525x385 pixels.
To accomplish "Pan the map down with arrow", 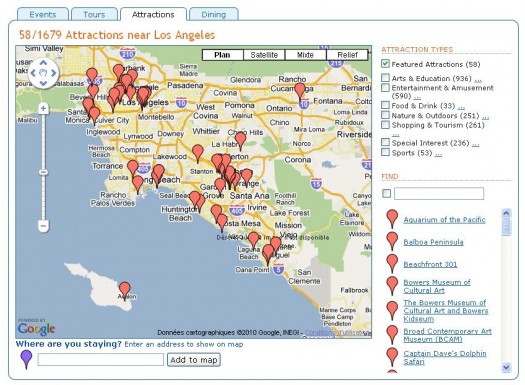I will 43,83.
